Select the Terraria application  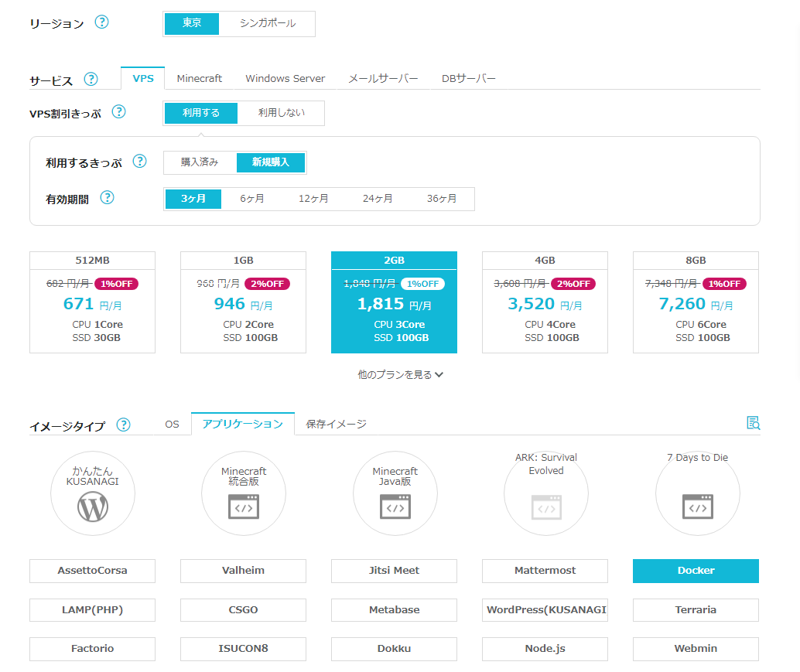(x=696, y=610)
